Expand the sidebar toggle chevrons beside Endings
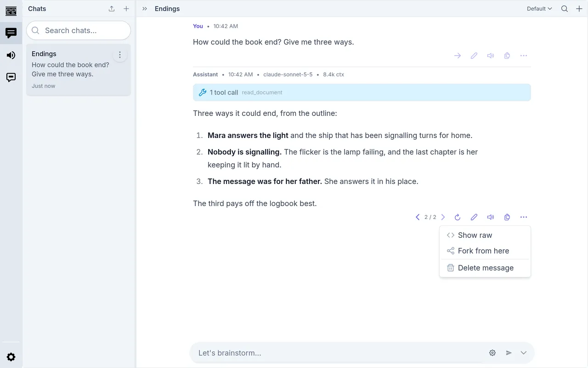This screenshot has width=588, height=368. click(145, 9)
